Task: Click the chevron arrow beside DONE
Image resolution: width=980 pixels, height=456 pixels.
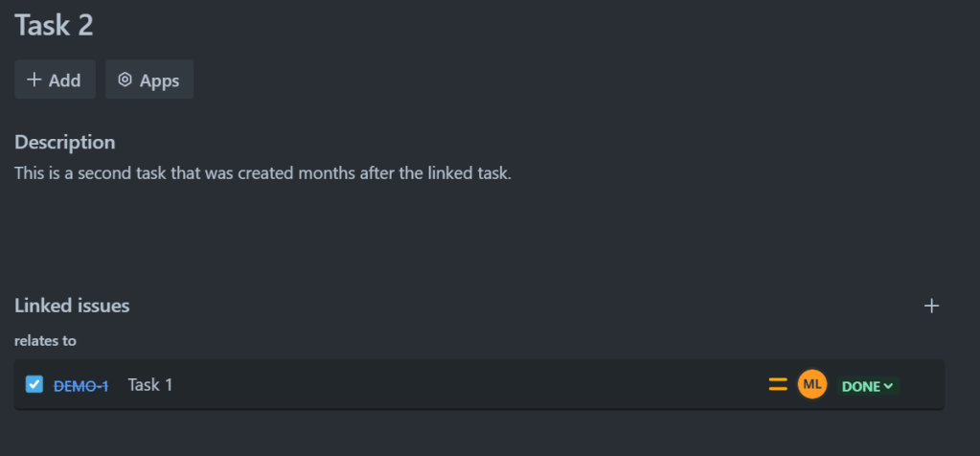Action: coord(888,386)
